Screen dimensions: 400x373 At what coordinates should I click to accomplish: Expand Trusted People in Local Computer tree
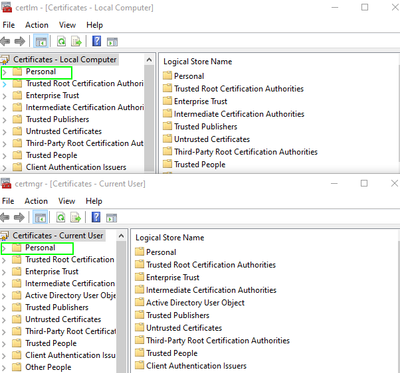(4, 156)
